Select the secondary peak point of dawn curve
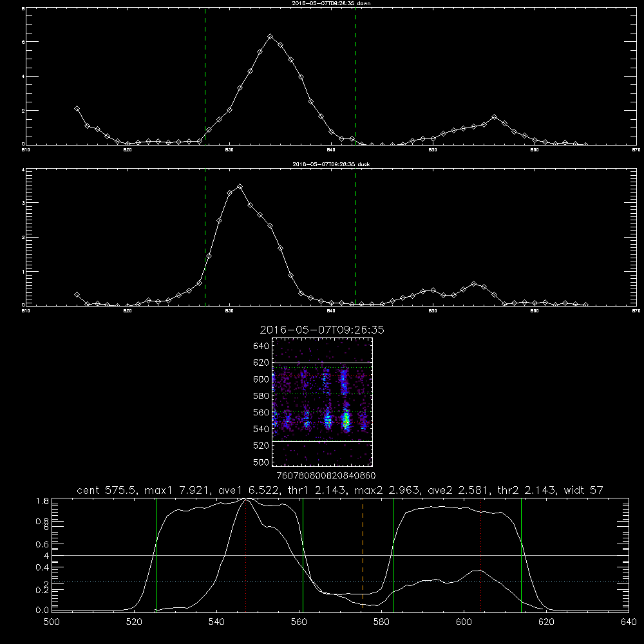644x644 pixels. click(x=494, y=117)
